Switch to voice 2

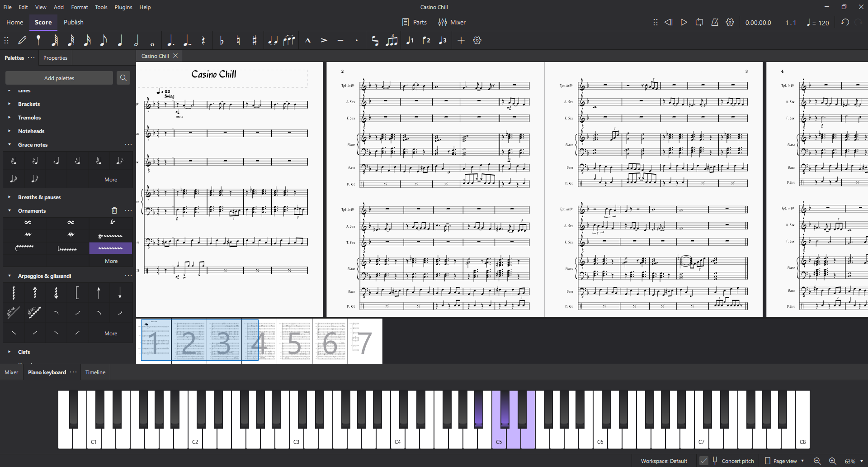coord(426,40)
